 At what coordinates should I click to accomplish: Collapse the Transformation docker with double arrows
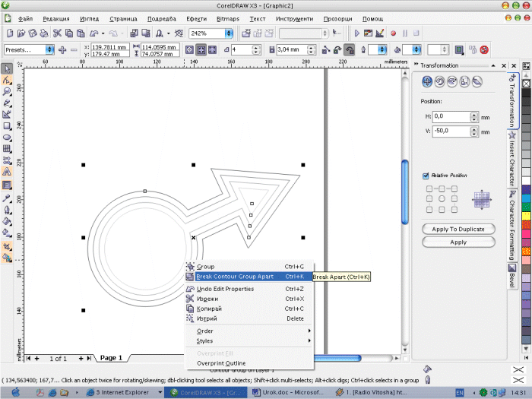(416, 64)
